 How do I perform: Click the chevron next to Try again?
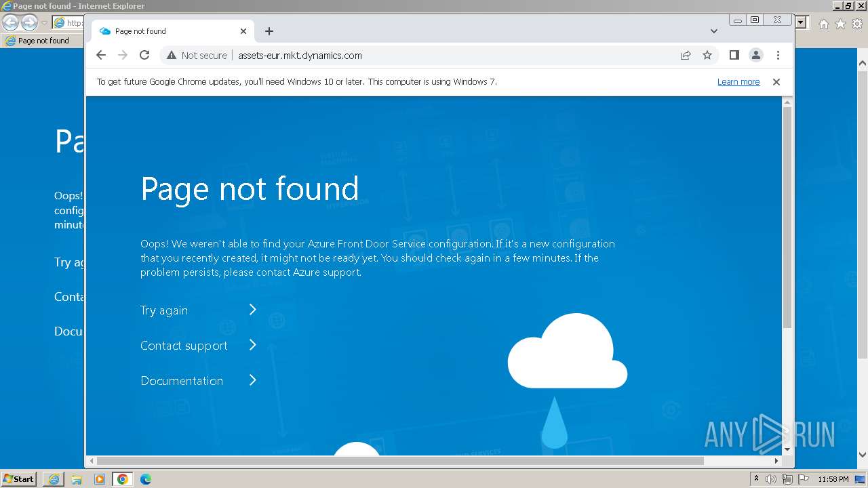tap(252, 310)
